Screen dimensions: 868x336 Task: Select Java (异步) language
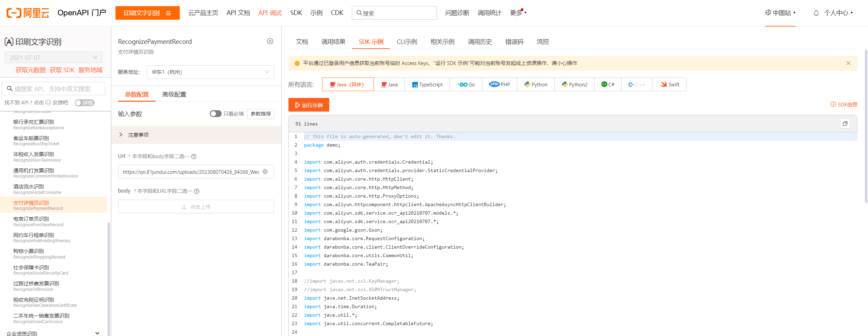[348, 84]
